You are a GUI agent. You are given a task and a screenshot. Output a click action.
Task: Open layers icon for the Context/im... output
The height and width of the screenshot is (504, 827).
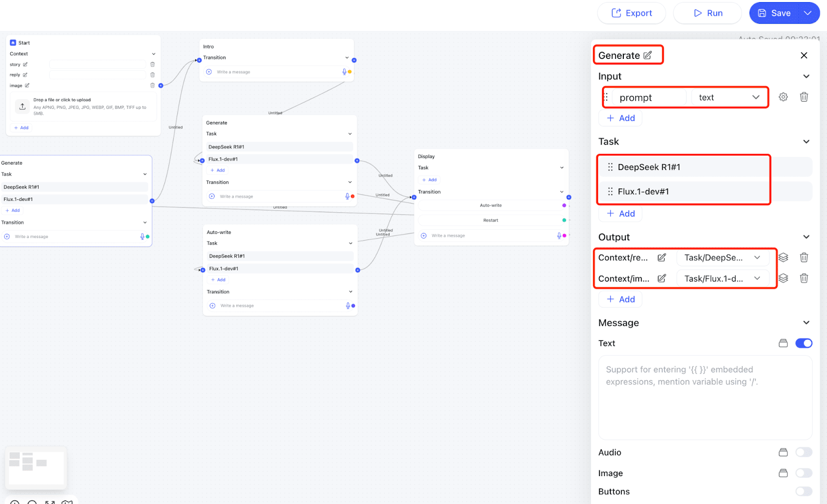pos(783,278)
